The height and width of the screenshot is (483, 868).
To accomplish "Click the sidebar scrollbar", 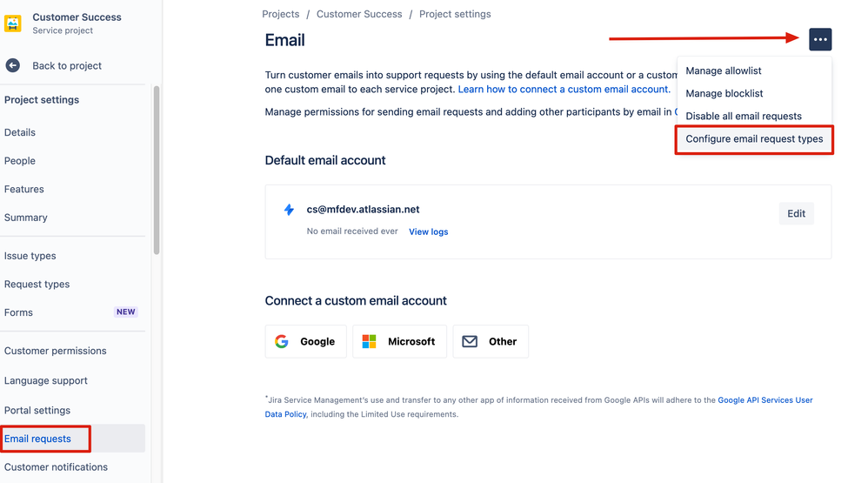I will [x=157, y=170].
